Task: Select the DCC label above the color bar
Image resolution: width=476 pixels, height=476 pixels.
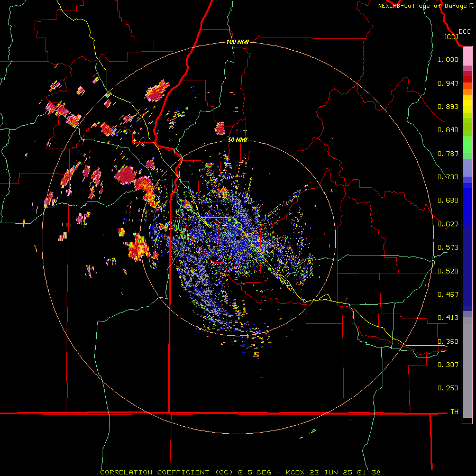Action: [x=464, y=32]
